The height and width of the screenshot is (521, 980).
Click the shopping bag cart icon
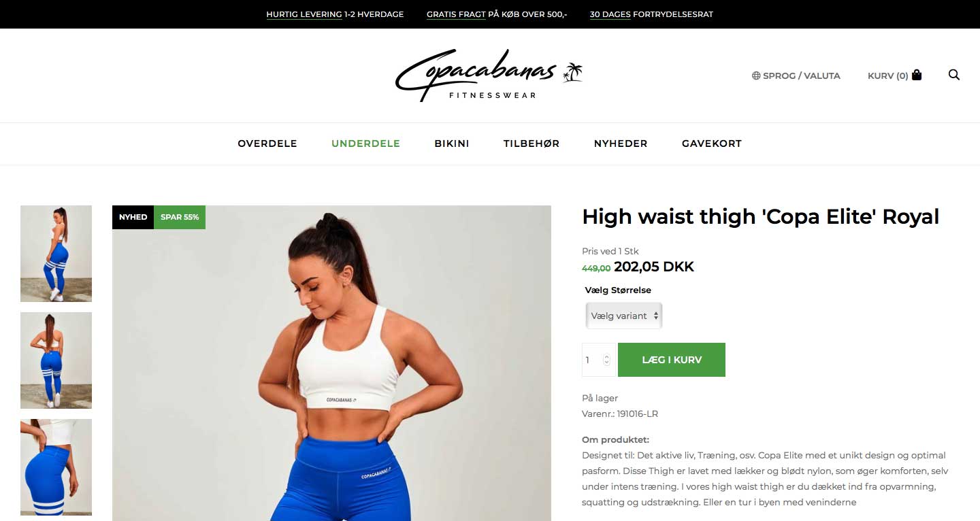click(917, 75)
